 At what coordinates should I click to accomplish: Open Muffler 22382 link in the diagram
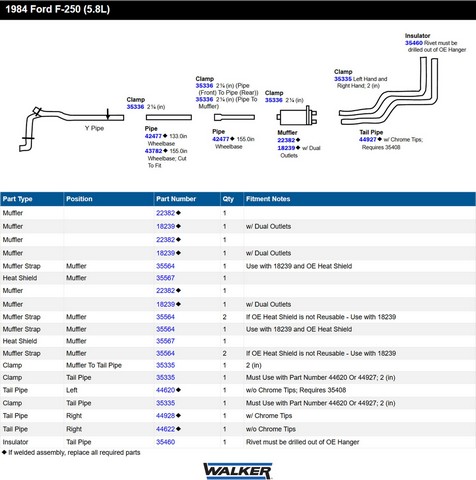(286, 140)
